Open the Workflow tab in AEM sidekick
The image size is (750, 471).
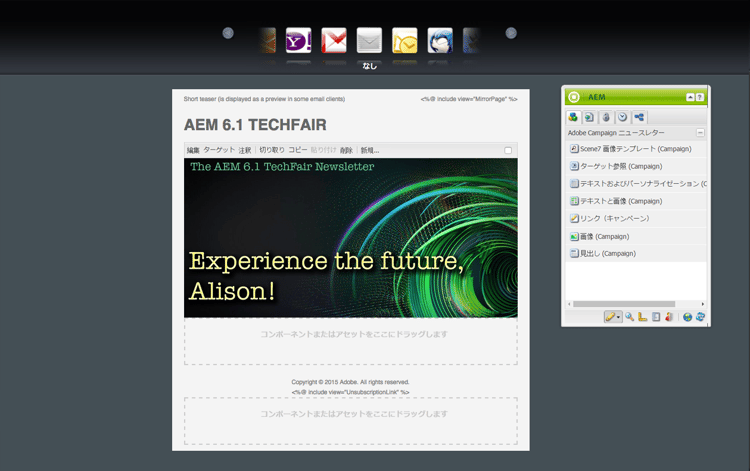[x=639, y=117]
